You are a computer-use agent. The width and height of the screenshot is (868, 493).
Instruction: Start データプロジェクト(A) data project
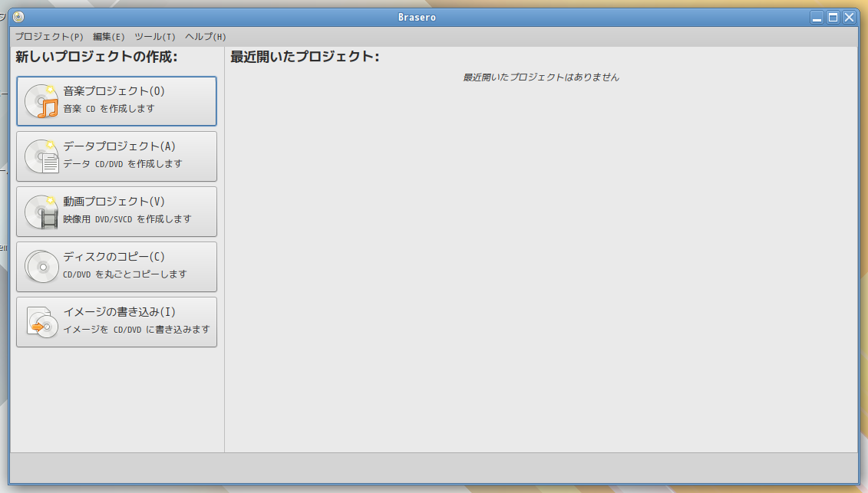[116, 156]
